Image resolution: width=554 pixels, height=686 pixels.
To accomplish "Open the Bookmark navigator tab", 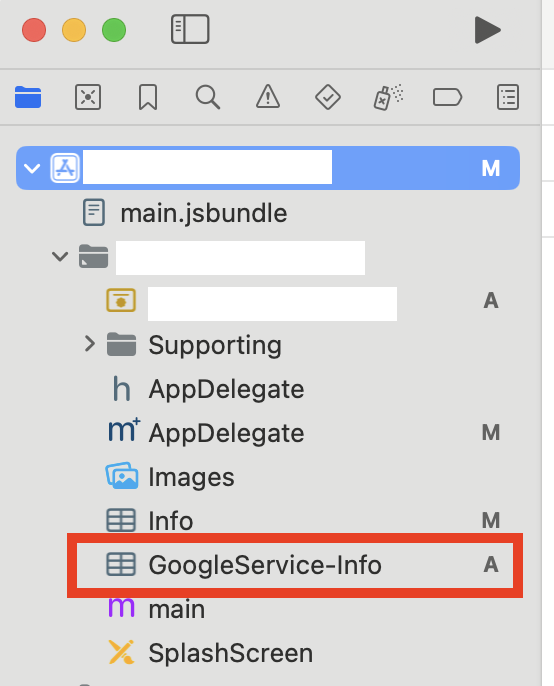I will click(148, 97).
